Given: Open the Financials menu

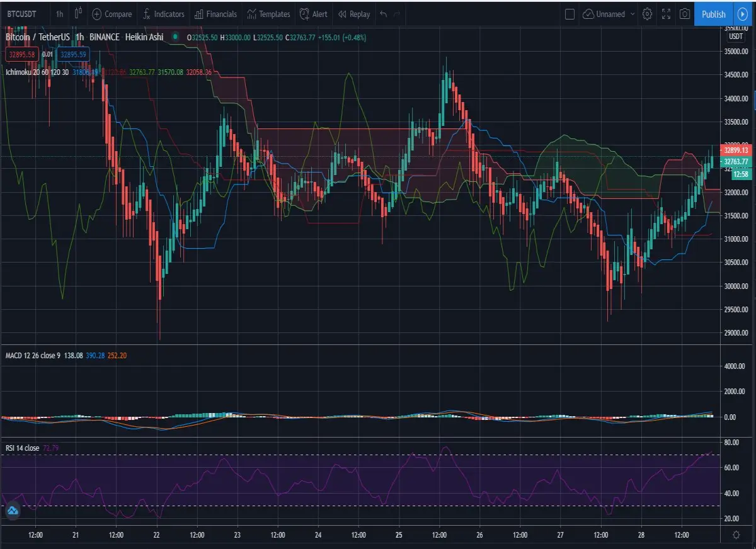Looking at the screenshot, I should tap(215, 14).
